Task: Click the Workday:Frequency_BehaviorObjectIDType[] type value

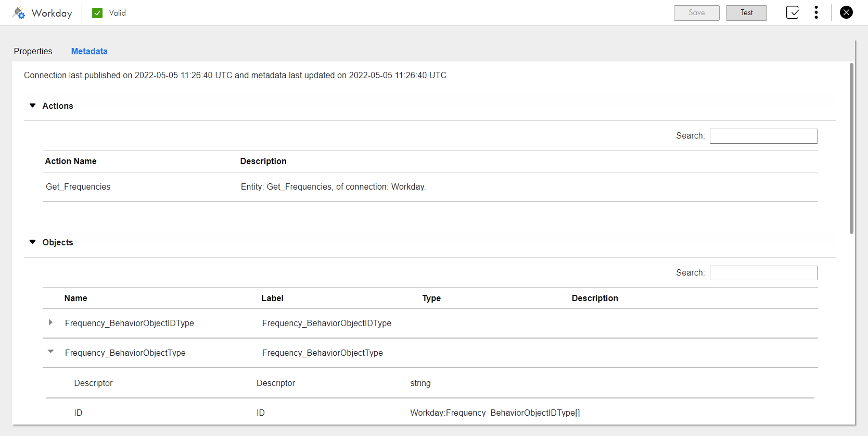Action: pyautogui.click(x=495, y=413)
